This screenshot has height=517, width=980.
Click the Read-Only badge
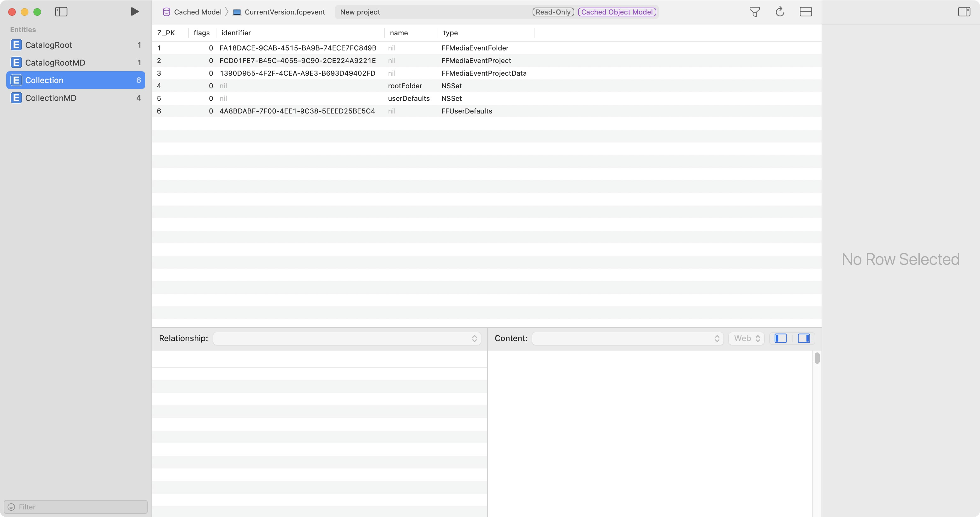point(553,12)
